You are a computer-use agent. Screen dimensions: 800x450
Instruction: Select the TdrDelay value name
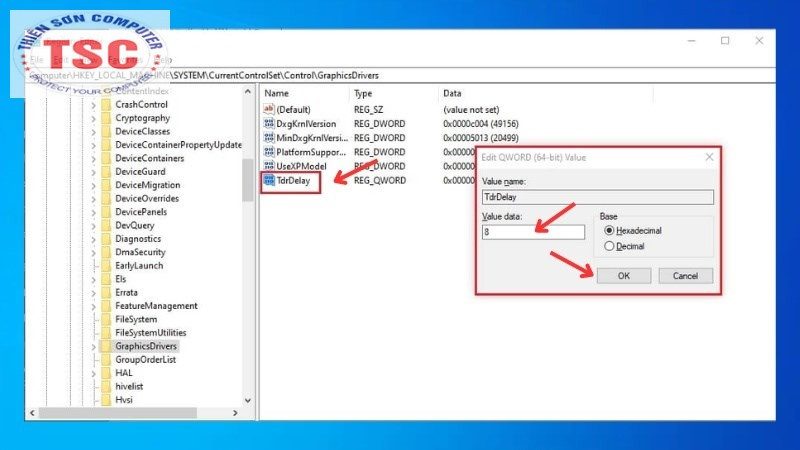pyautogui.click(x=293, y=181)
